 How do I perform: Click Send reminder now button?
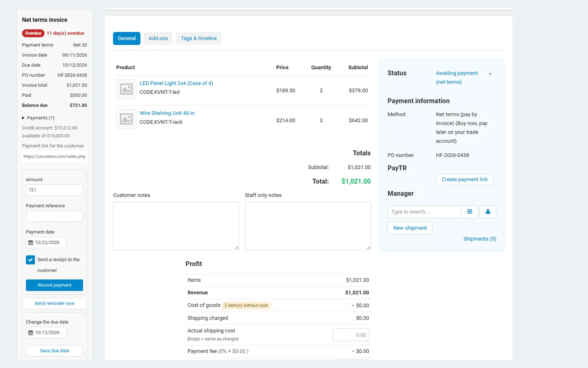(54, 303)
